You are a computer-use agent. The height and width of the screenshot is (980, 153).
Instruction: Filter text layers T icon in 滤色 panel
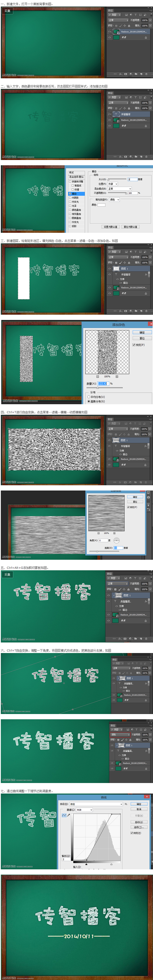(137, 730)
